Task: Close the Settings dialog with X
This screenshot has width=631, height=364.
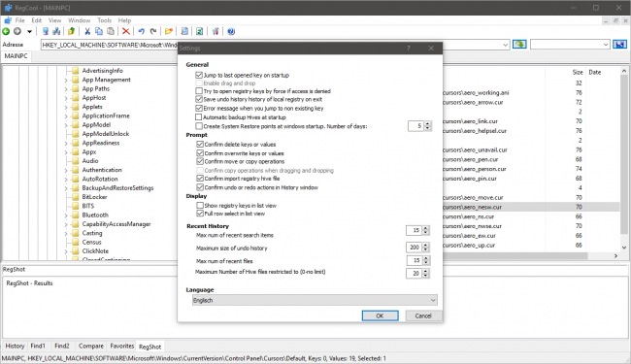Action: coord(431,48)
